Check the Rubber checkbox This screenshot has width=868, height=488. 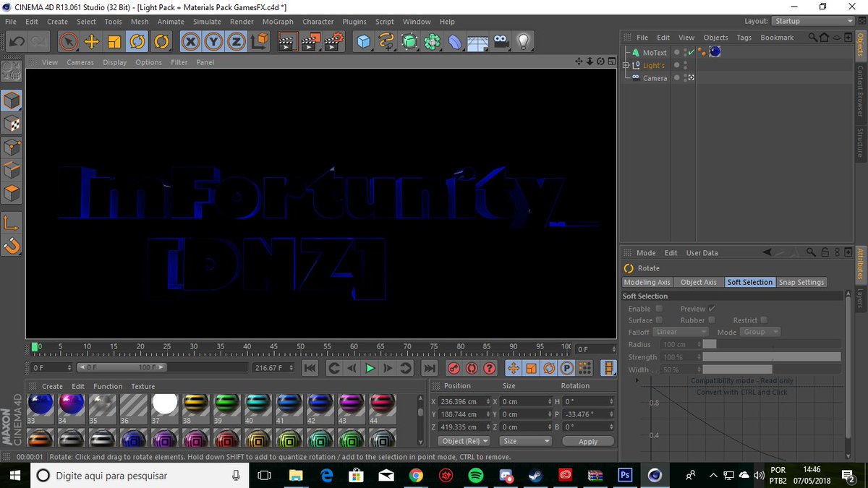(x=712, y=320)
